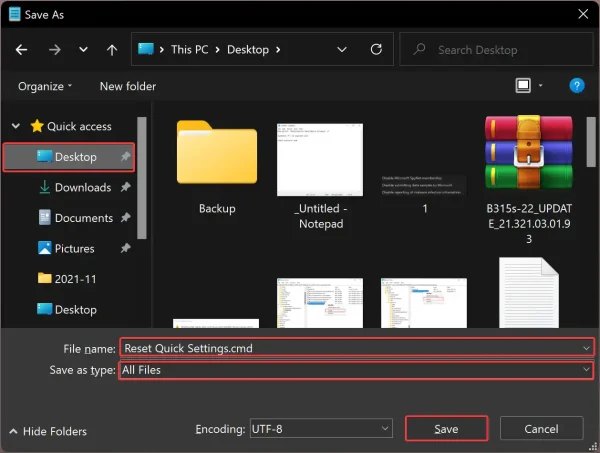
Task: Open the Organize menu
Action: pyautogui.click(x=45, y=86)
